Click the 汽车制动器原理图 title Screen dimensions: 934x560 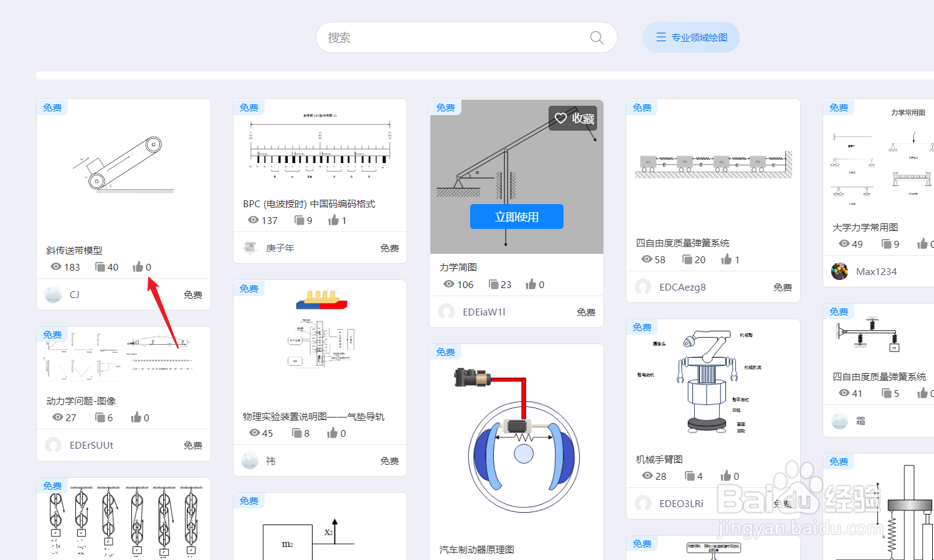(477, 549)
